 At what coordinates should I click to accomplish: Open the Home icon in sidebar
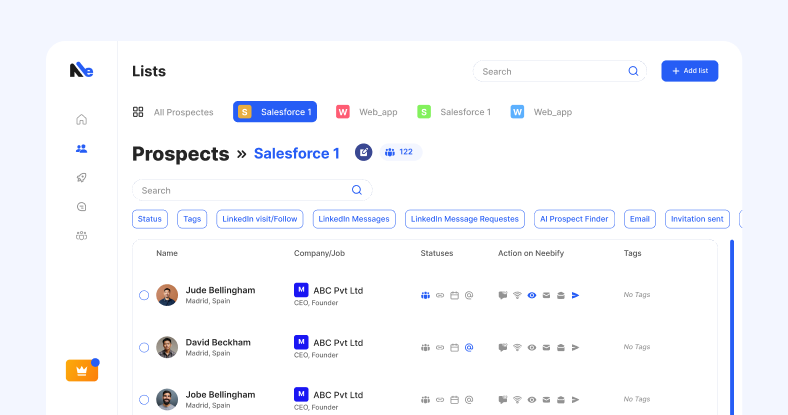pos(81,120)
